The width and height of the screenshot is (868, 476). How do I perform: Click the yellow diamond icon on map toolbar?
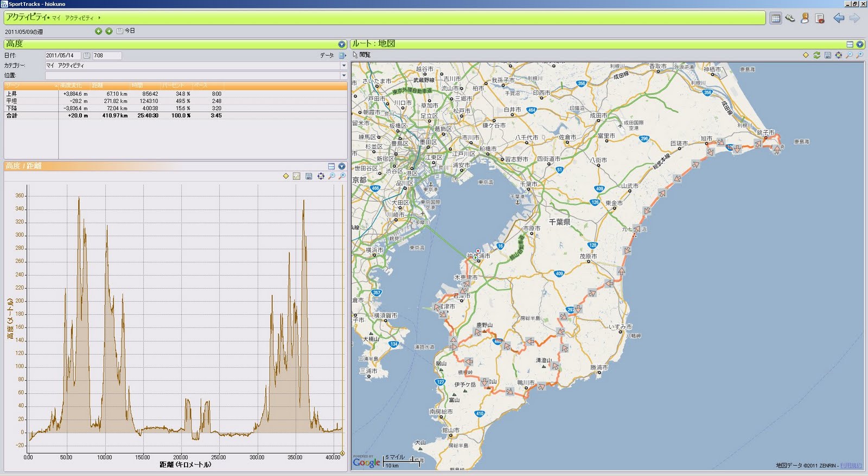coord(806,55)
